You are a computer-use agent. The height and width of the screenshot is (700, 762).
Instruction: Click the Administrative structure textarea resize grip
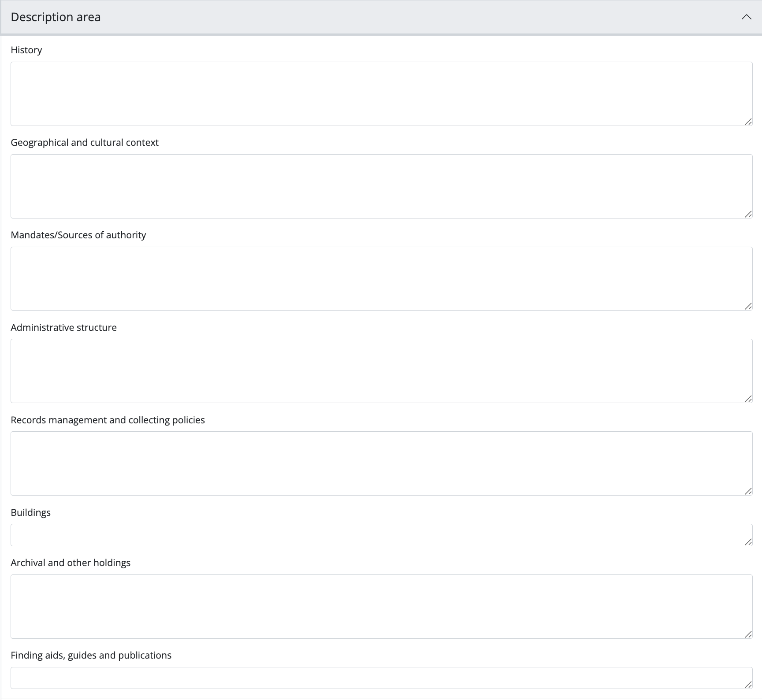(748, 399)
